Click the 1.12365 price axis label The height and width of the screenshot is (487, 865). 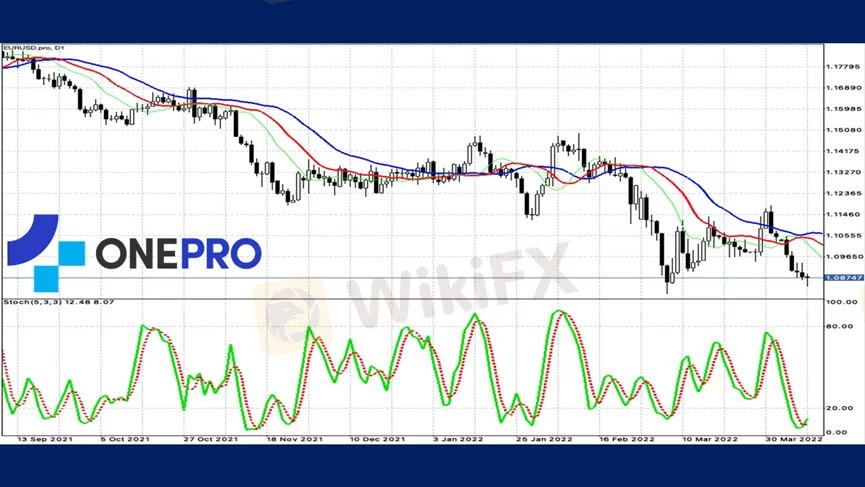pyautogui.click(x=843, y=194)
